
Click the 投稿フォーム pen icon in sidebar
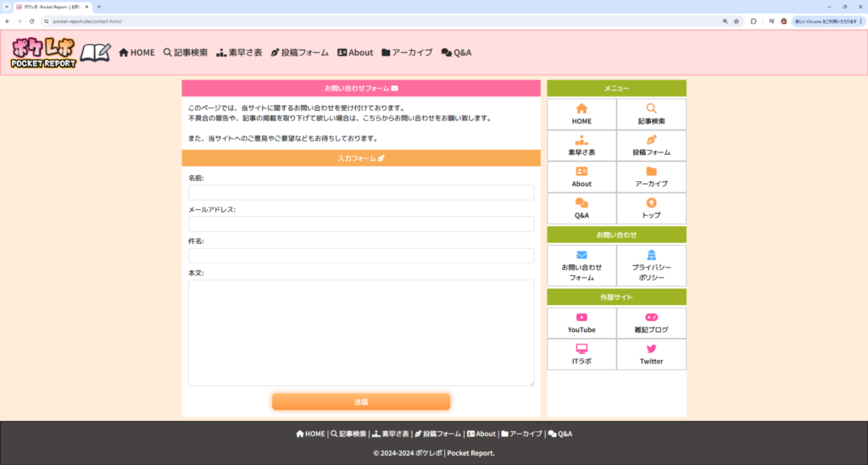(651, 140)
